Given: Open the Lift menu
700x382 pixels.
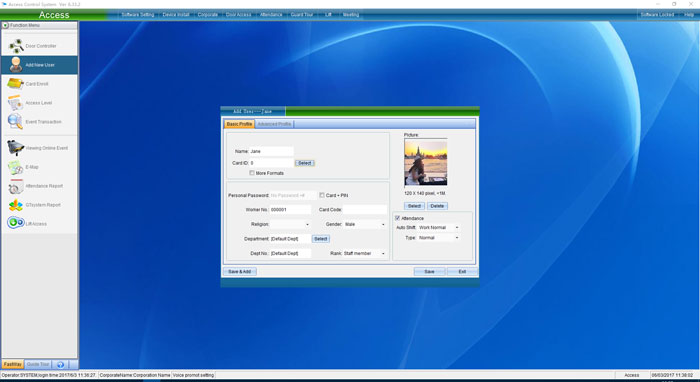Looking at the screenshot, I should (328, 15).
